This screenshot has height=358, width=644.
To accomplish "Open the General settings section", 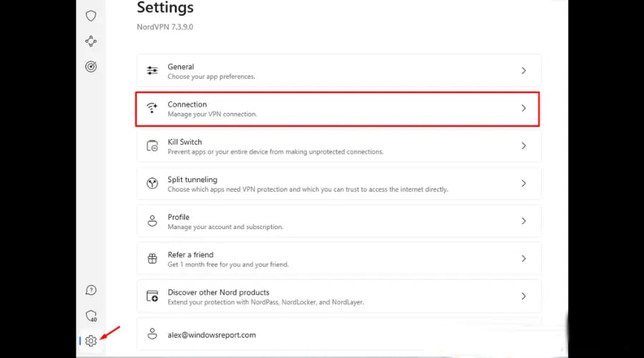I will (x=339, y=71).
